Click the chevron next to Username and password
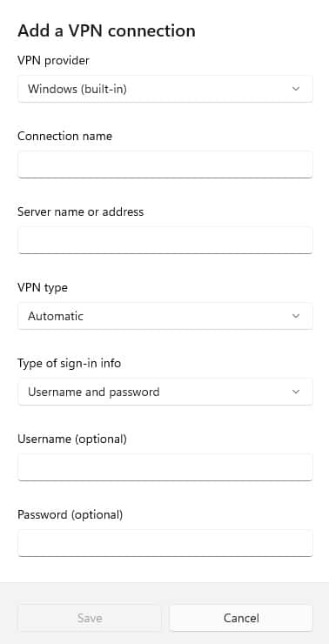This screenshot has height=644, width=329. pyautogui.click(x=296, y=392)
